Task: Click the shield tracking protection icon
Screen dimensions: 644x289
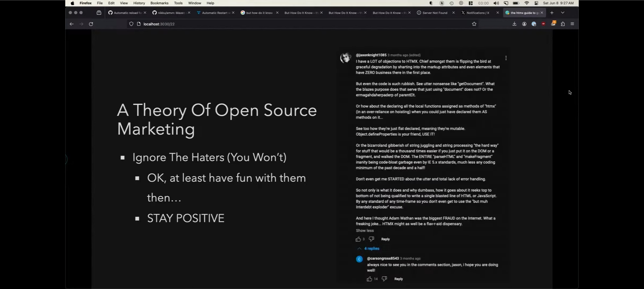Action: pyautogui.click(x=131, y=24)
